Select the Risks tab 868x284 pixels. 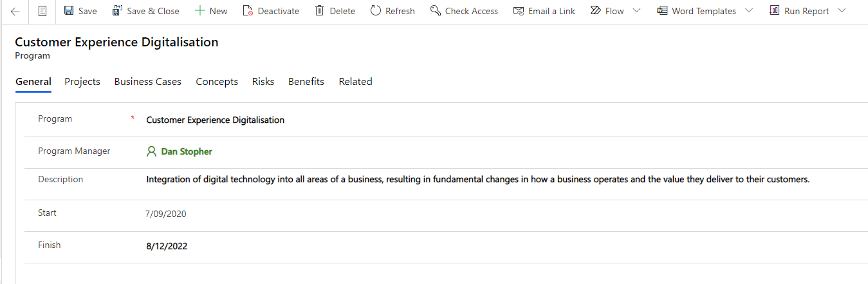tap(263, 82)
